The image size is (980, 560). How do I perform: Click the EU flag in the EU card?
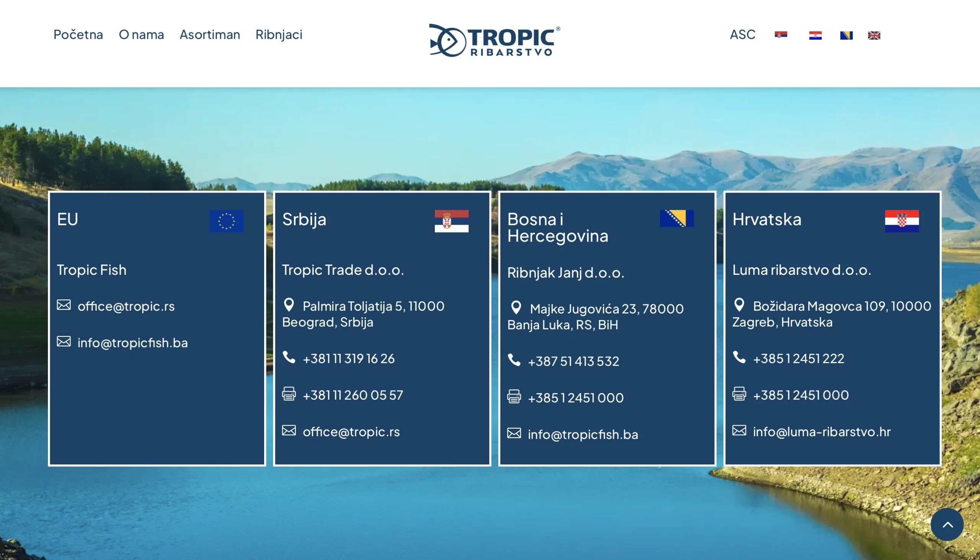click(226, 221)
